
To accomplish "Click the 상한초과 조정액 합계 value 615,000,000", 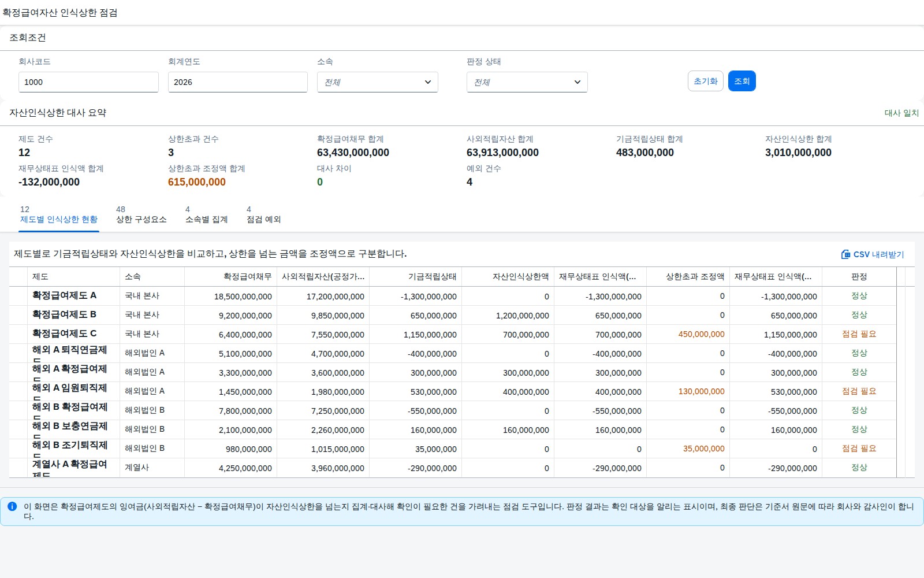I will (197, 182).
